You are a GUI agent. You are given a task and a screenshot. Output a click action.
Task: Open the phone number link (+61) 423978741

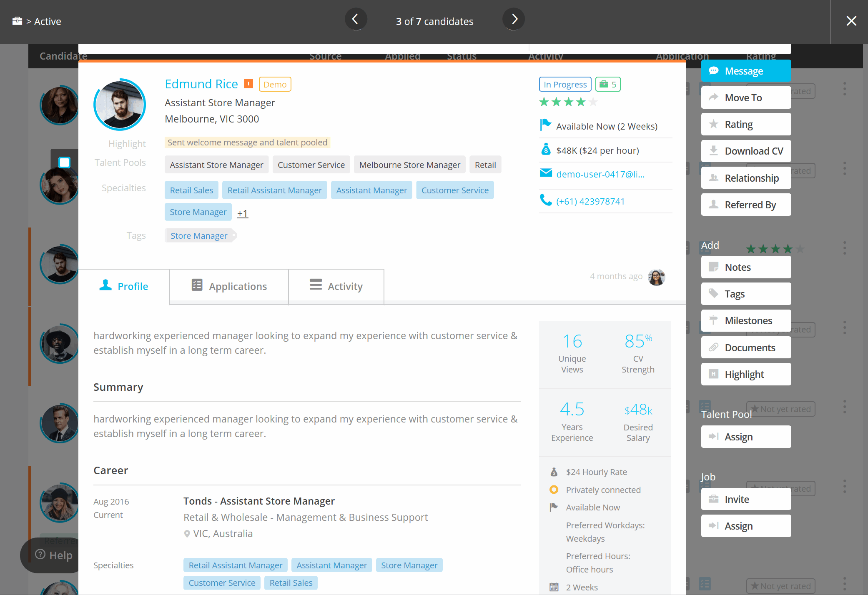[590, 201]
